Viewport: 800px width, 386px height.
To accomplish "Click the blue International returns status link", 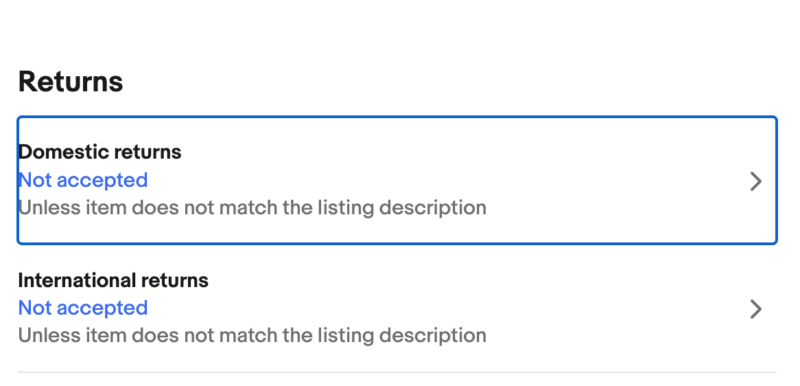I will coord(83,308).
